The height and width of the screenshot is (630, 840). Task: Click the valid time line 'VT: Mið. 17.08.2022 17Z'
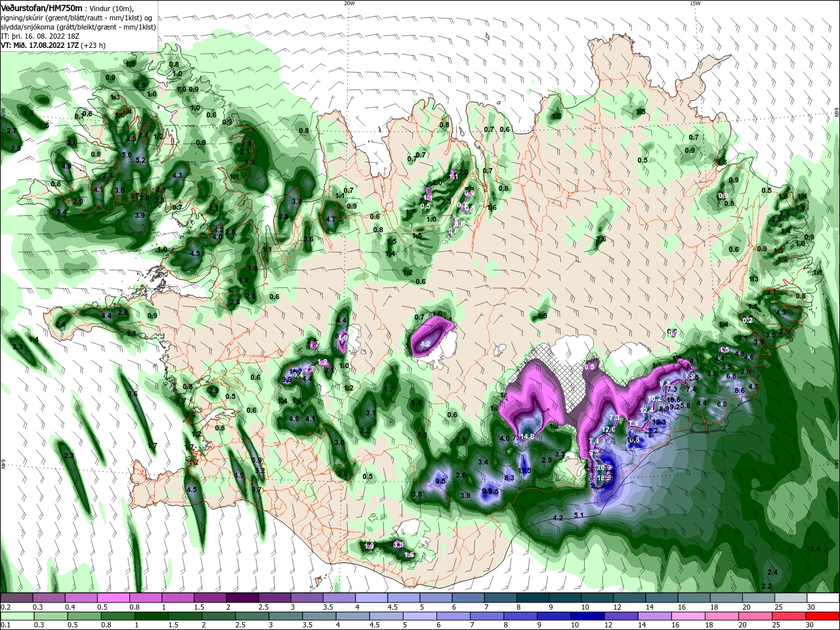(x=39, y=45)
